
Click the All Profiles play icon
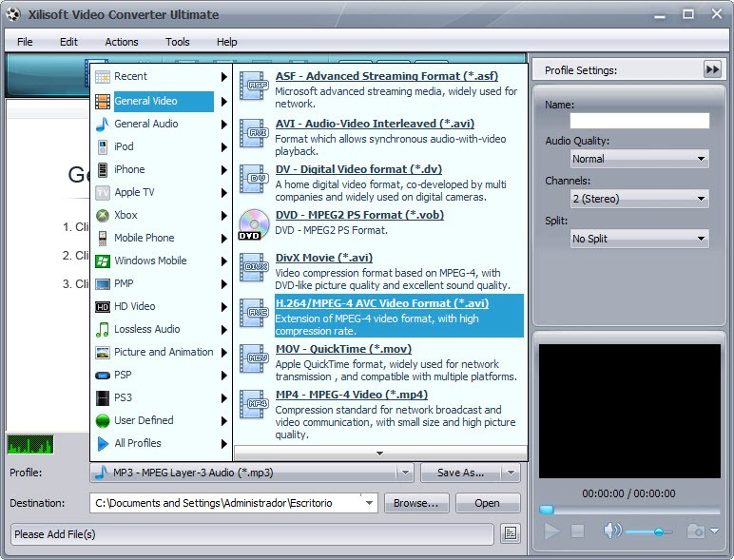103,443
